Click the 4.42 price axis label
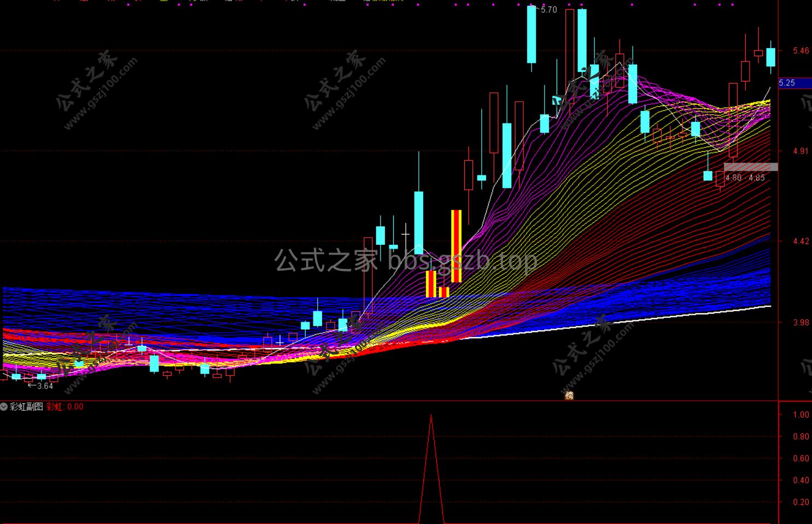 tap(801, 242)
